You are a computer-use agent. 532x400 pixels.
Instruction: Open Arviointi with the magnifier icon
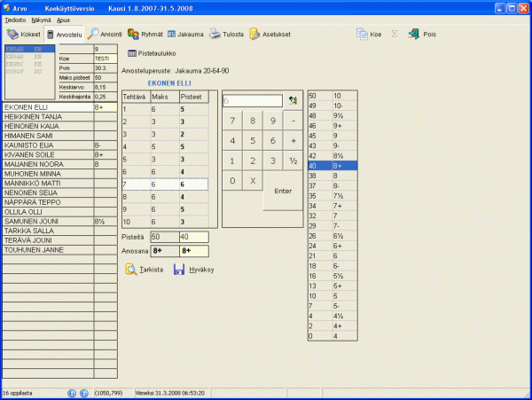[x=105, y=35]
